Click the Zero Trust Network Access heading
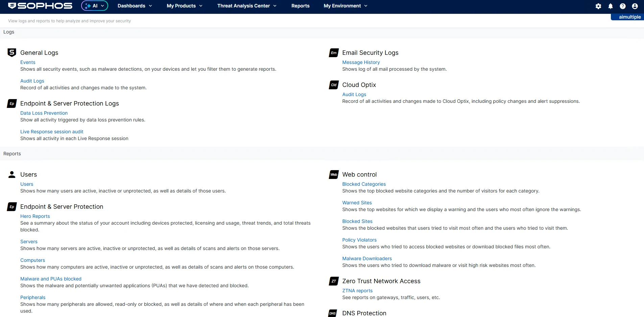This screenshot has width=644, height=317. pos(381,281)
